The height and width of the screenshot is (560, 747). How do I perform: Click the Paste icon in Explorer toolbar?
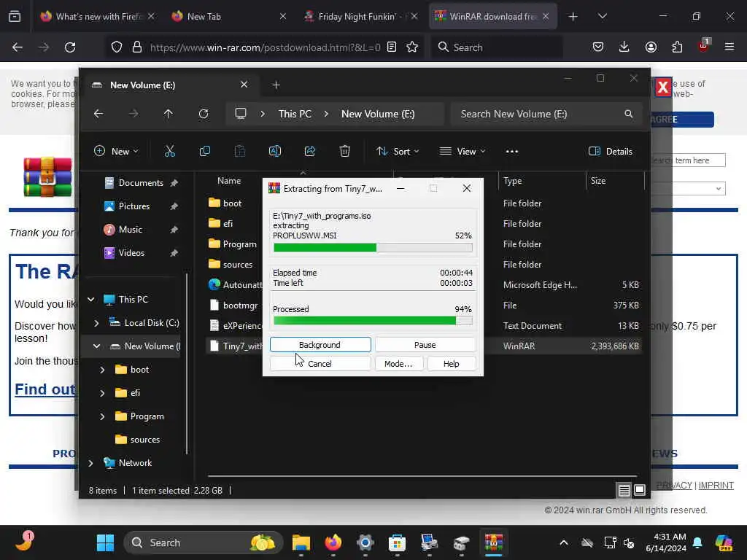[239, 152]
